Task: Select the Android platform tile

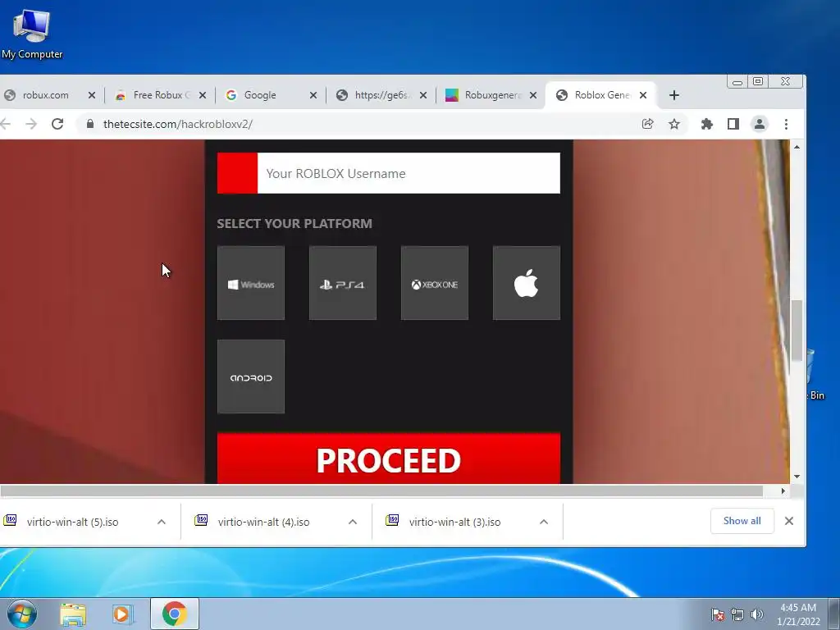Action: pyautogui.click(x=251, y=377)
